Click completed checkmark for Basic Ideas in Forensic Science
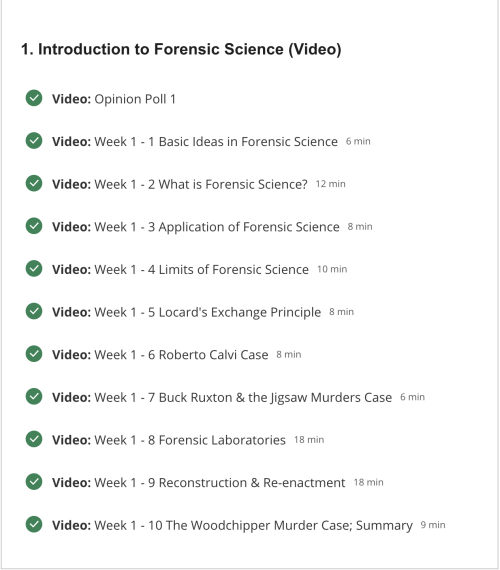The image size is (500, 570). (x=34, y=141)
